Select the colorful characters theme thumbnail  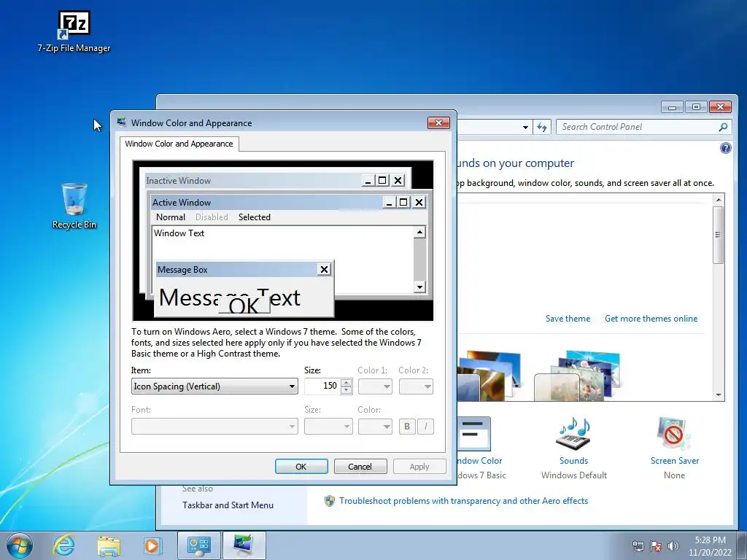pos(578,376)
